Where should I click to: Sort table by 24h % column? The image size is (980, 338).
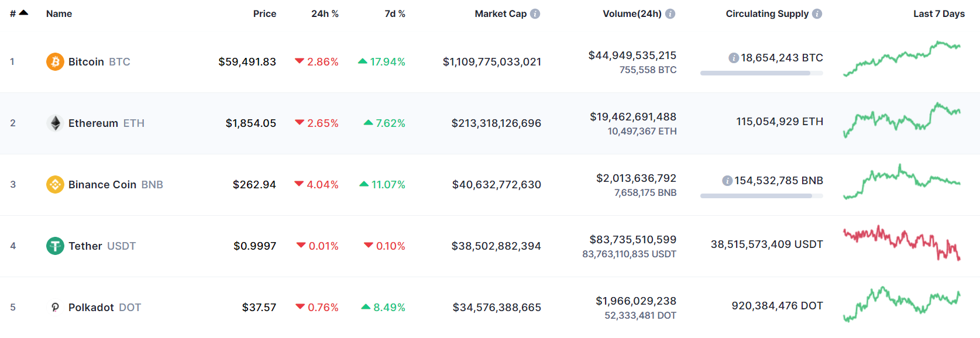coord(325,13)
